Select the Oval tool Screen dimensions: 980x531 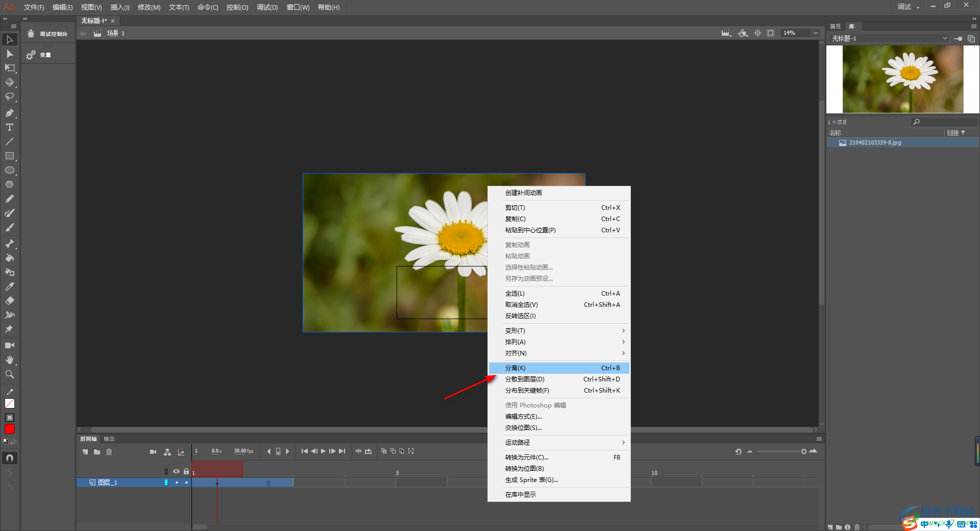(x=9, y=170)
